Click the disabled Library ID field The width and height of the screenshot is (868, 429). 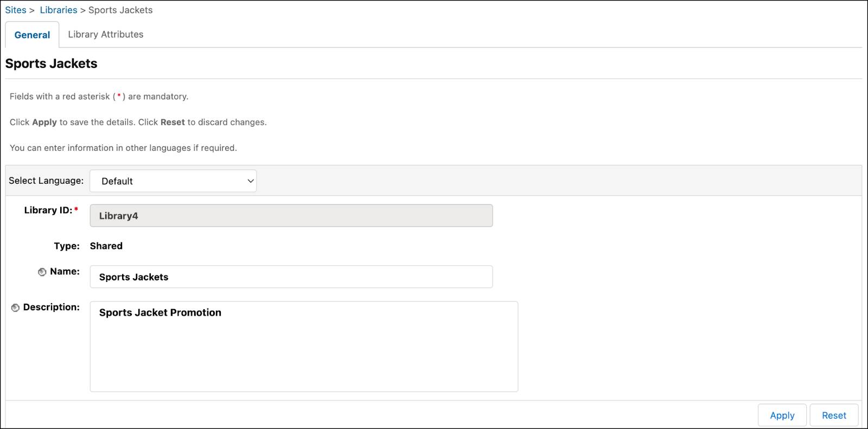(x=291, y=215)
